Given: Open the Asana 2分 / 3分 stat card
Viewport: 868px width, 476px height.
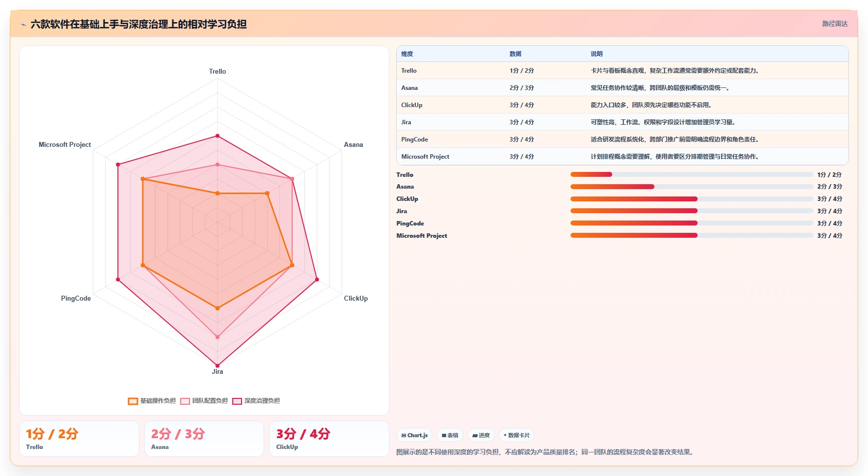Looking at the screenshot, I should pyautogui.click(x=204, y=439).
